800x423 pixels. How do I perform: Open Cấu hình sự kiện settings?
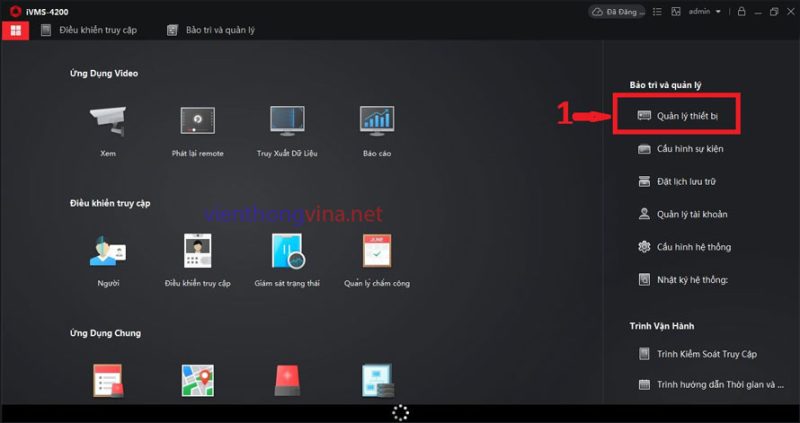pos(681,149)
